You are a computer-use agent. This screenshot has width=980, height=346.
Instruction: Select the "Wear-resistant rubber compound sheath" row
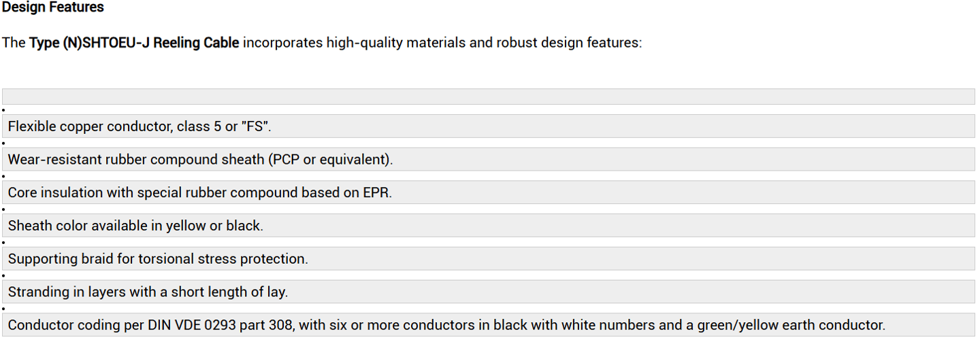(x=489, y=159)
